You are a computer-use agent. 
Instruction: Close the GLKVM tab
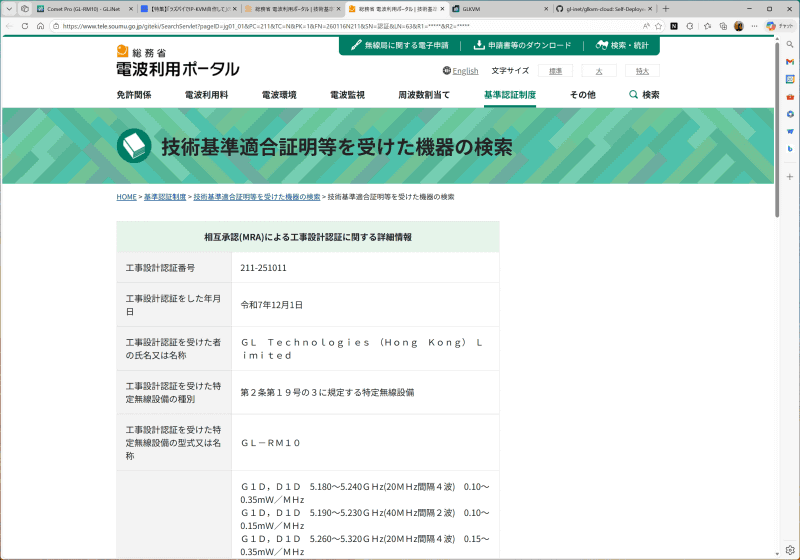click(x=546, y=9)
